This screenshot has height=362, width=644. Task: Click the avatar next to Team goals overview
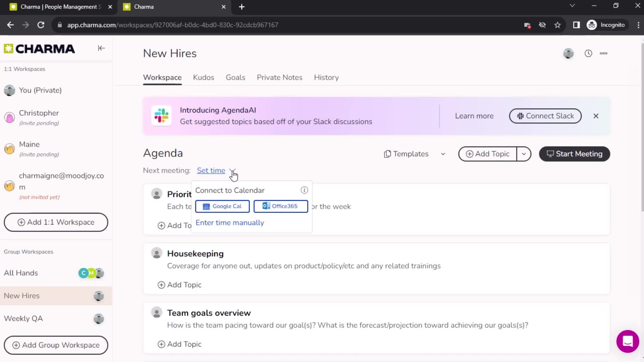pyautogui.click(x=156, y=312)
